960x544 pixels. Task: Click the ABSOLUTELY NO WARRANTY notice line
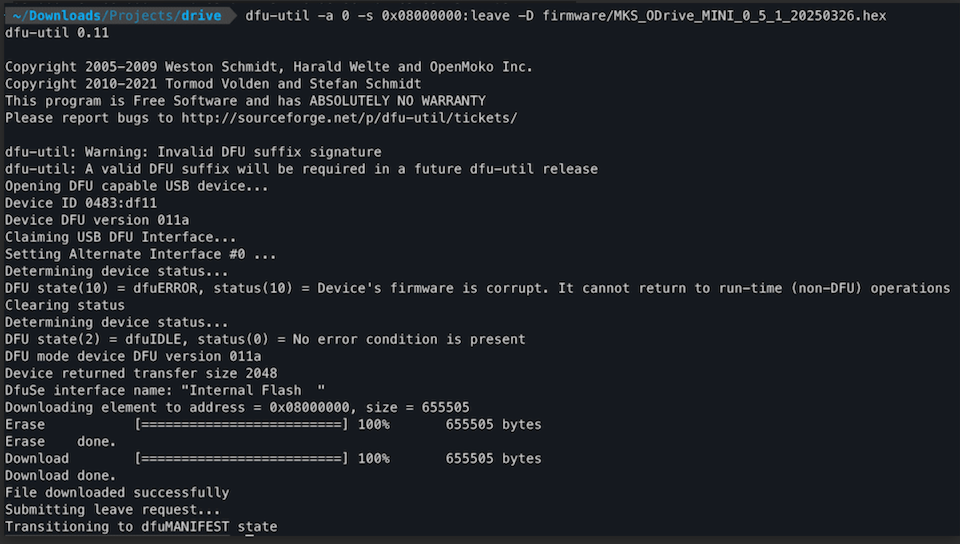245,101
